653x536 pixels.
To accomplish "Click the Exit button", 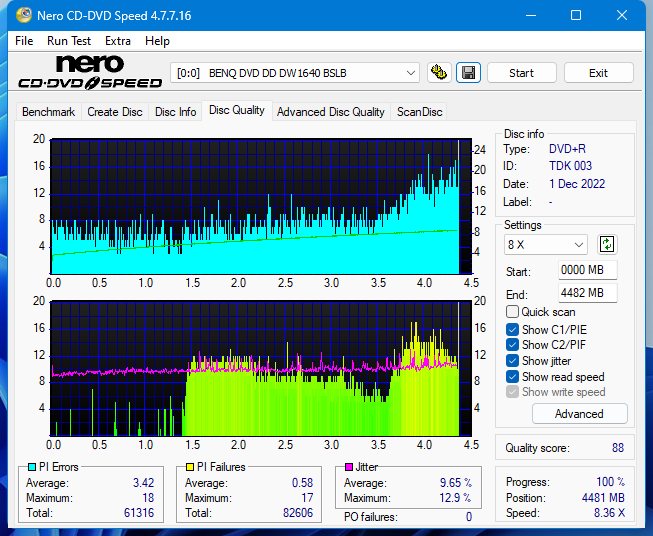I will (x=598, y=73).
